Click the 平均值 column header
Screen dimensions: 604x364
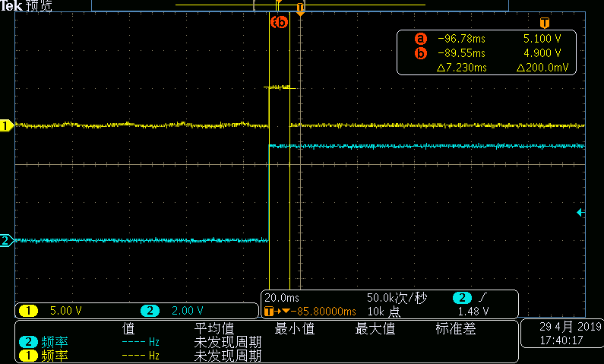click(214, 328)
